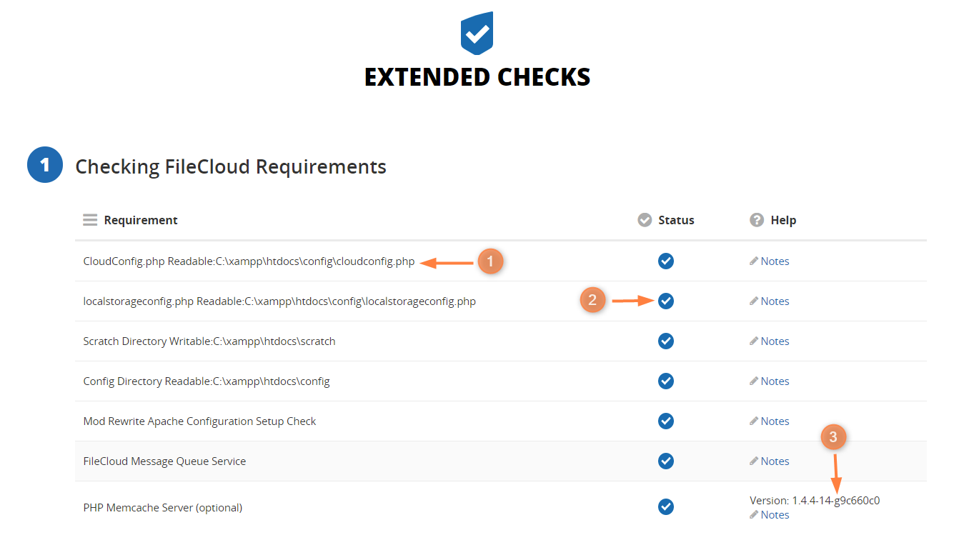The height and width of the screenshot is (560, 969).
Task: Select the Requirement column header
Action: [140, 219]
